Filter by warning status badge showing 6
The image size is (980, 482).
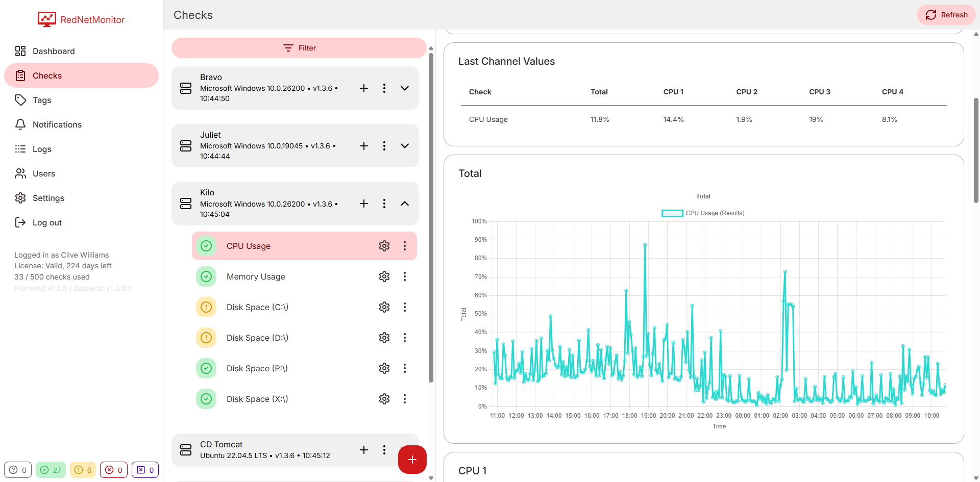[x=83, y=470]
